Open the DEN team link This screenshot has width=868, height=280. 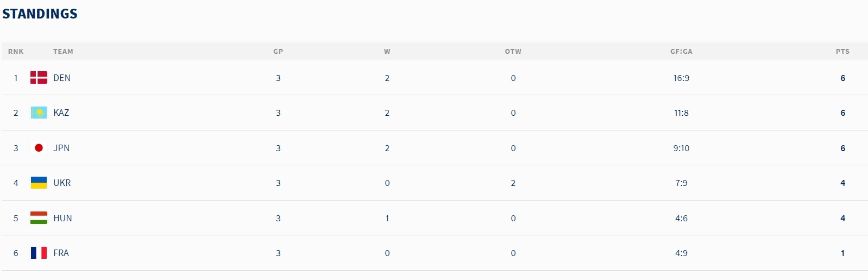[62, 78]
